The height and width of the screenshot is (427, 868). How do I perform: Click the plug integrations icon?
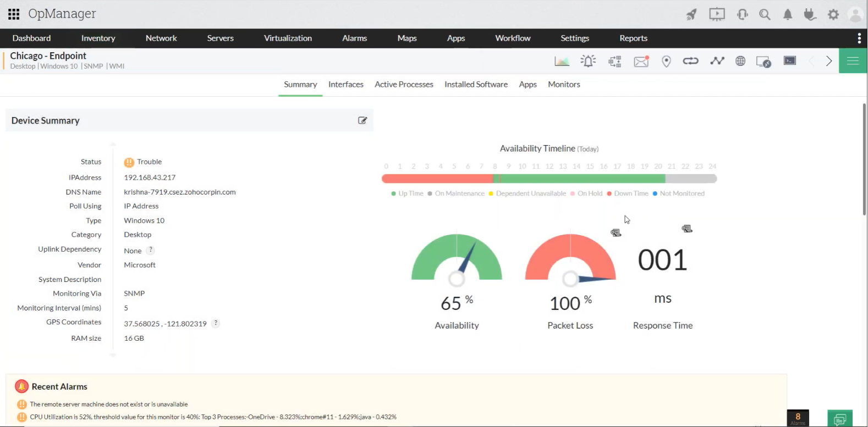pos(810,14)
